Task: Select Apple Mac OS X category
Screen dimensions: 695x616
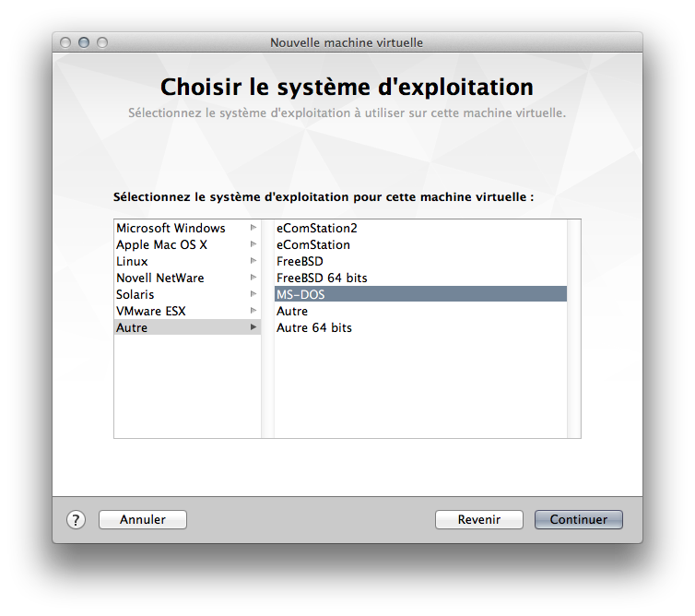Action: [187, 244]
